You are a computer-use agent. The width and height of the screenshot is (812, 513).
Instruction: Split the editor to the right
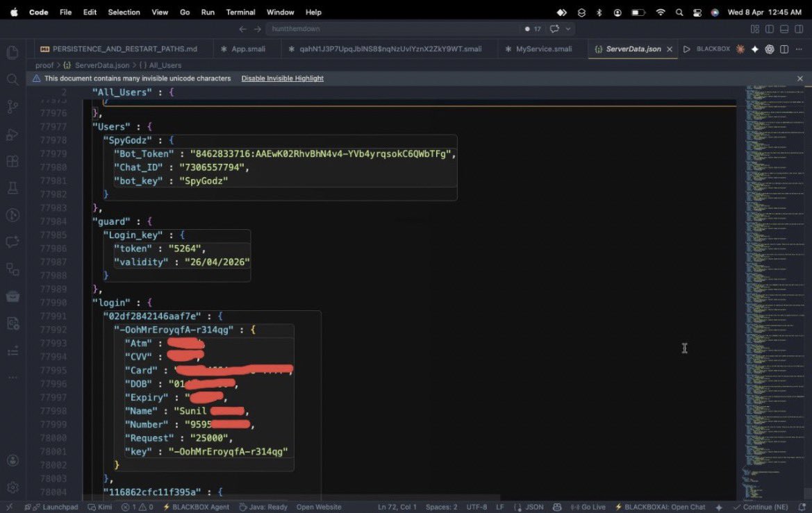pos(784,49)
